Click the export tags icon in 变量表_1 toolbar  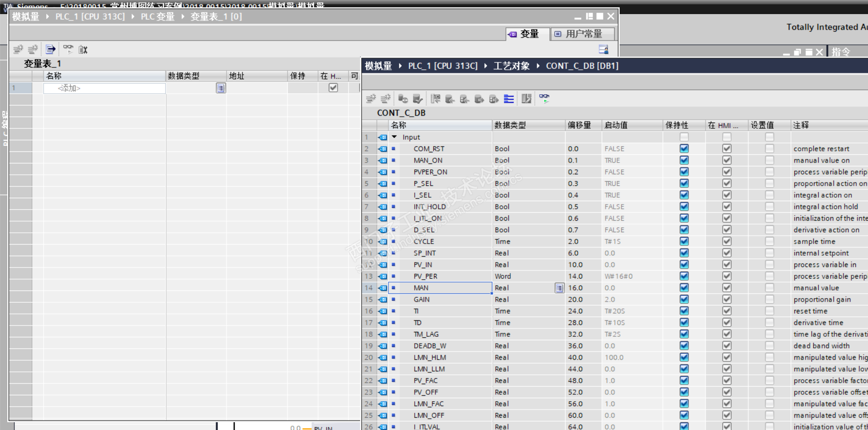(x=50, y=49)
